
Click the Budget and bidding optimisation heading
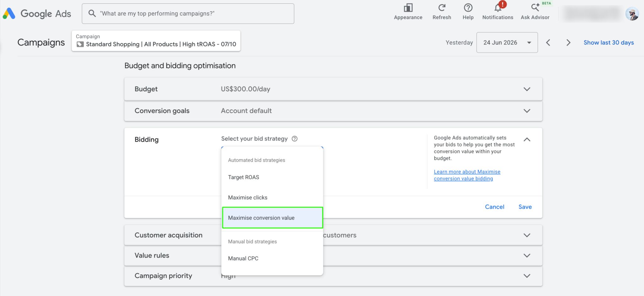click(x=180, y=65)
